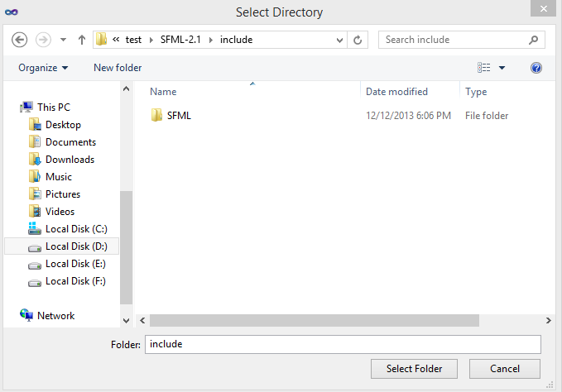Click navigation pane scroll down arrow

point(126,321)
